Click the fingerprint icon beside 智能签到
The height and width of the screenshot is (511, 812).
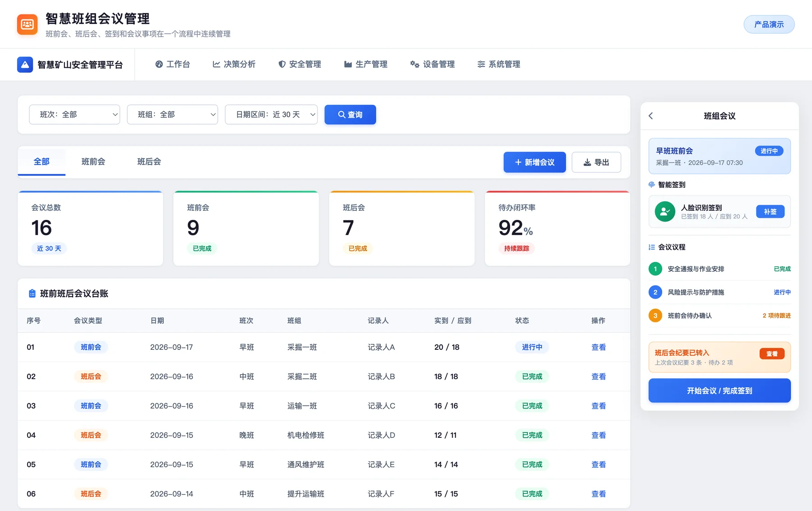(x=652, y=185)
